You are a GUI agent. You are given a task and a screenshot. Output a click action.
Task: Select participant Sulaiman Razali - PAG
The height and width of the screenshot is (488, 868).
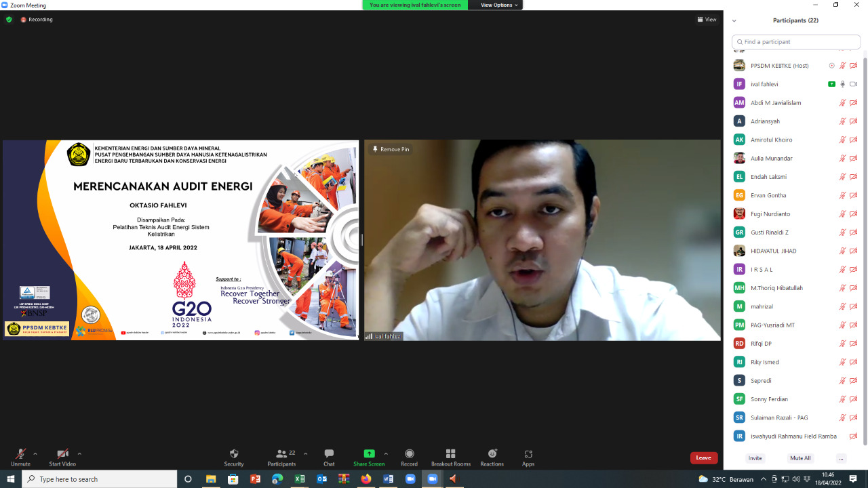[796, 418]
